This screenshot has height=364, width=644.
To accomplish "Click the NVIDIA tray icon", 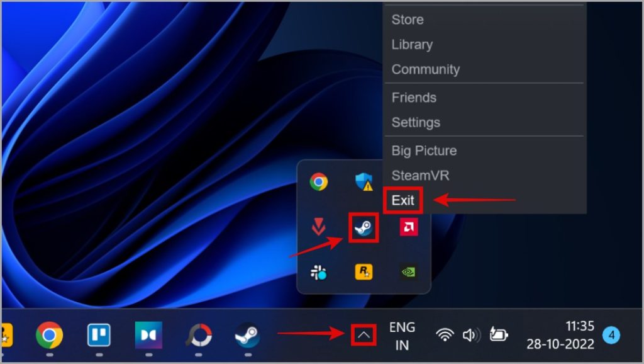I will tap(409, 272).
